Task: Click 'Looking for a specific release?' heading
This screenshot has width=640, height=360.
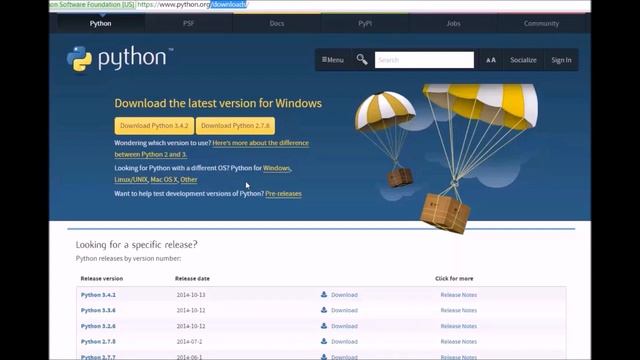Action: pyautogui.click(x=136, y=244)
